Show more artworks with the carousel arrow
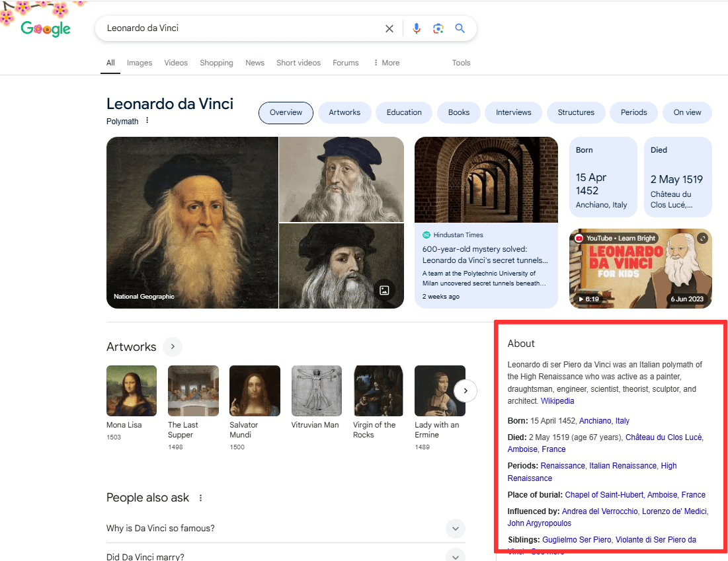The height and width of the screenshot is (561, 728). click(465, 391)
